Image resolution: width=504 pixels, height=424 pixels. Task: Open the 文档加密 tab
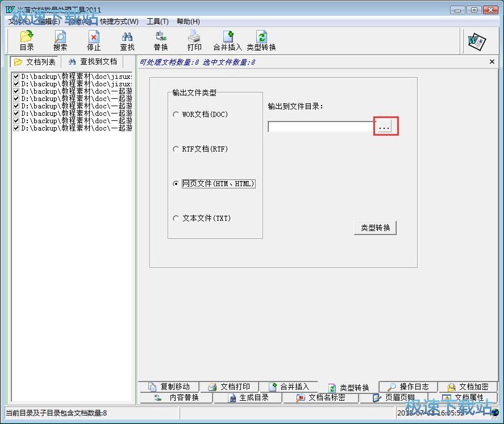pos(468,386)
